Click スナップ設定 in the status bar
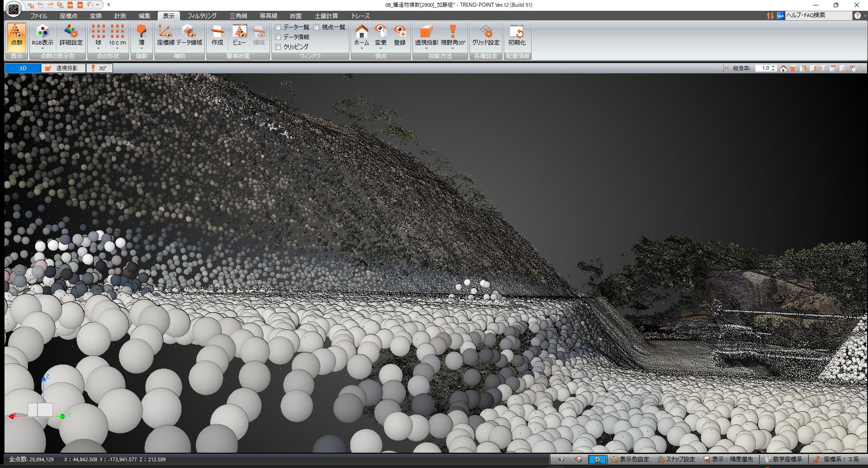868x468 pixels. pos(676,459)
